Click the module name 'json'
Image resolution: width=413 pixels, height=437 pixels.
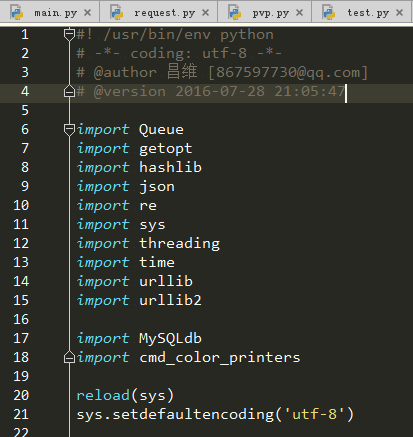pos(157,187)
